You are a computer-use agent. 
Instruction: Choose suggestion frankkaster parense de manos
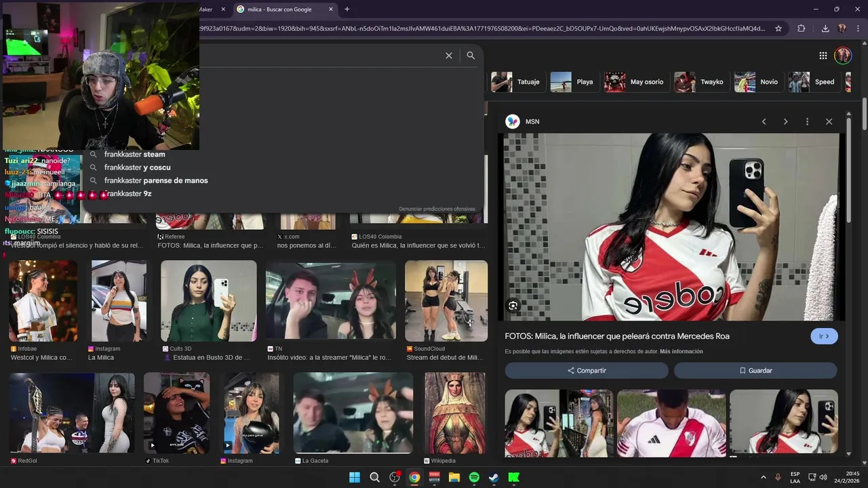(x=156, y=180)
